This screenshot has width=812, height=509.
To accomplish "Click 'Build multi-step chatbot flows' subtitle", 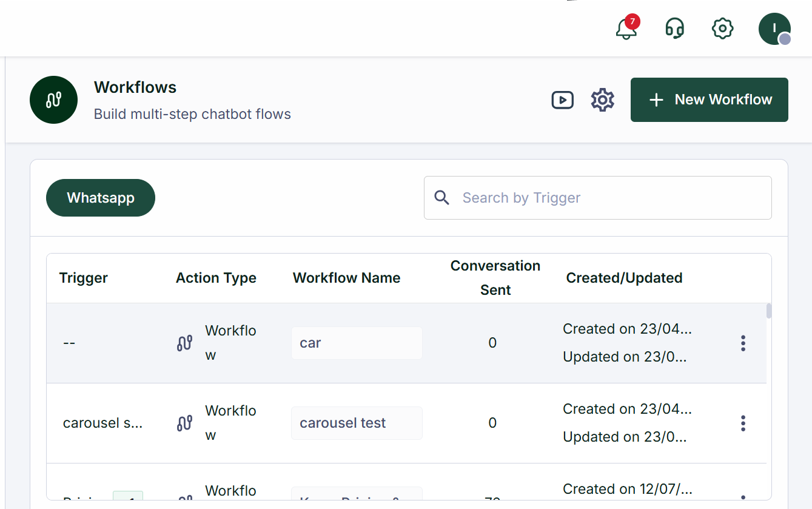I will point(192,114).
